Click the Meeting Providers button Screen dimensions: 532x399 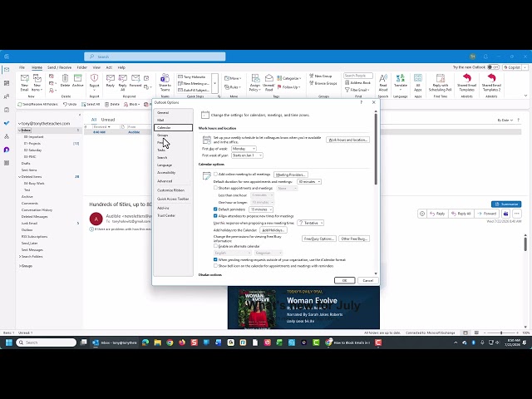(291, 175)
